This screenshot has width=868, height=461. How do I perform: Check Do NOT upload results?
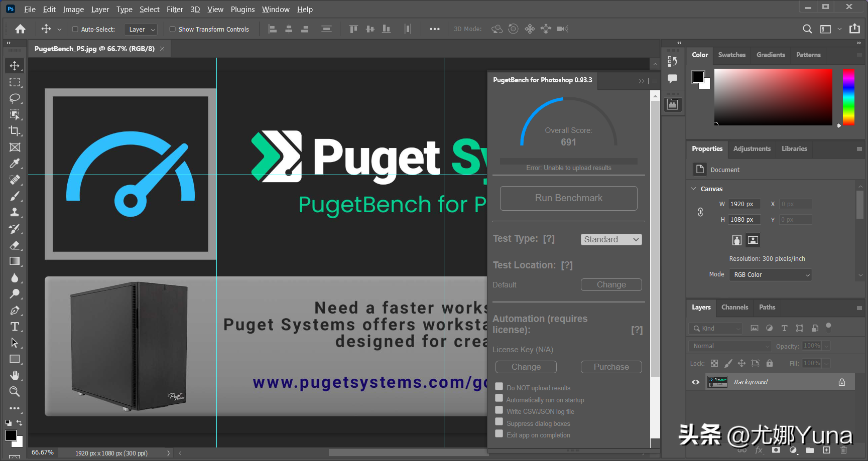pyautogui.click(x=499, y=386)
